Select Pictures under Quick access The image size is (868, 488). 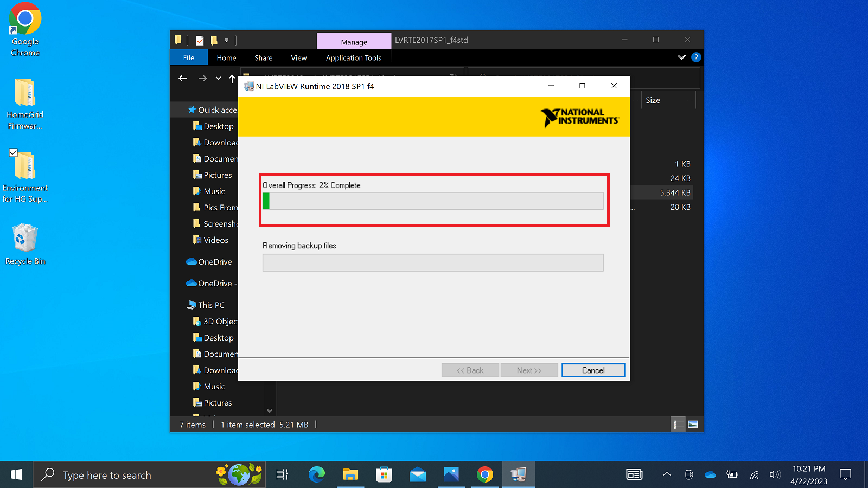click(212, 175)
